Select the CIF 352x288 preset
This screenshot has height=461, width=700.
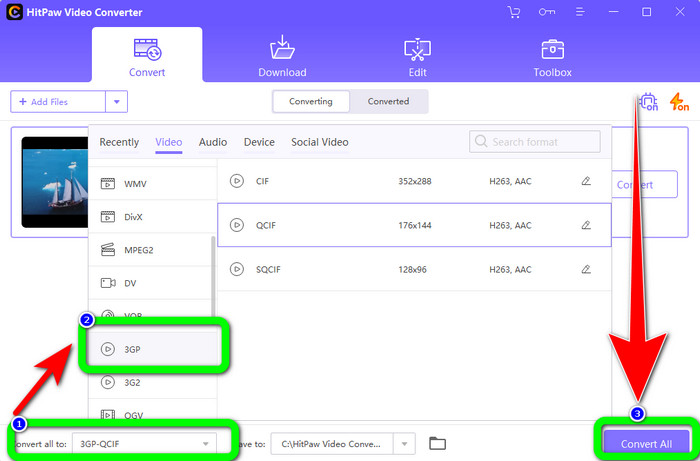click(414, 181)
